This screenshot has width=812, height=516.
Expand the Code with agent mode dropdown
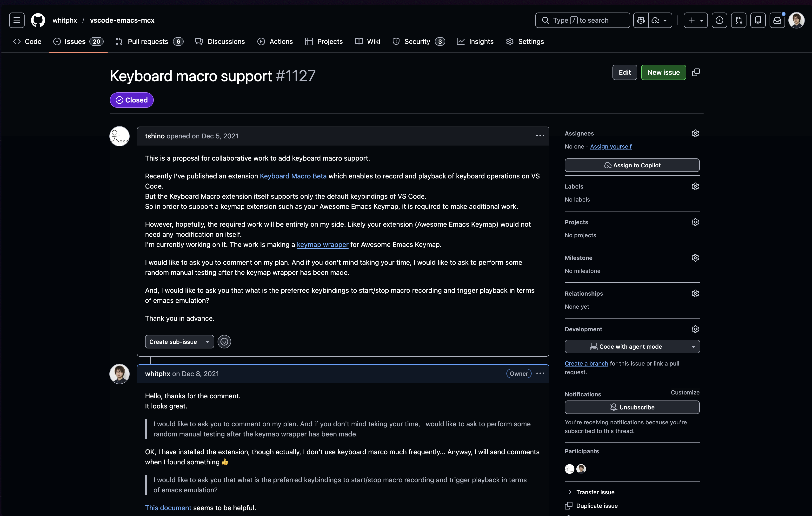coord(693,346)
